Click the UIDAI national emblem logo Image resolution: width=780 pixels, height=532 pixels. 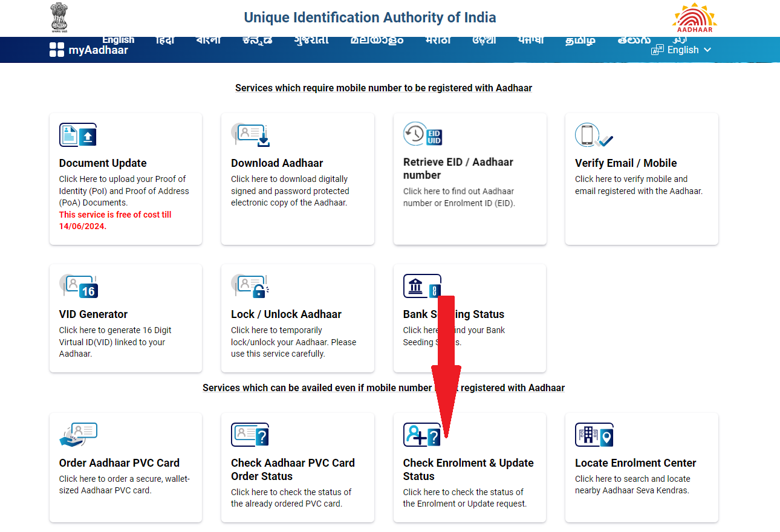(x=58, y=17)
